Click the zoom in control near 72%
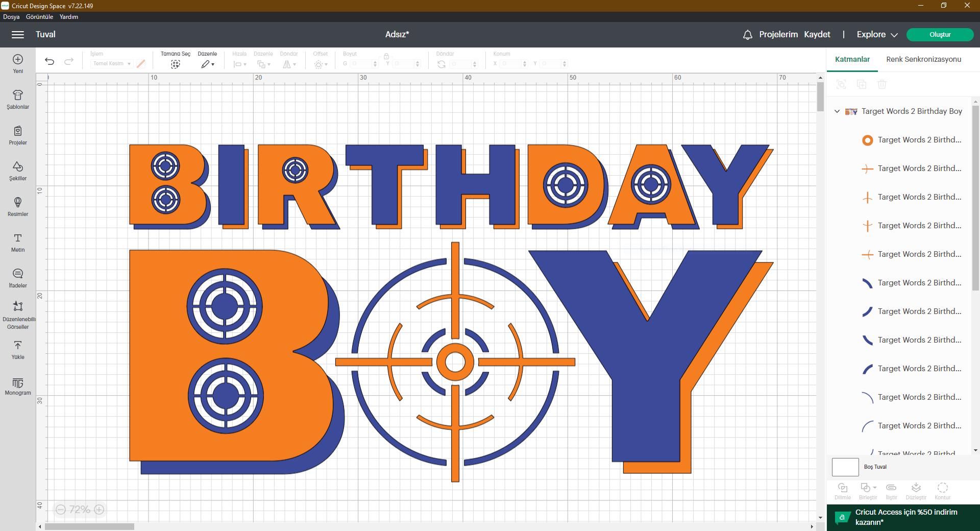The height and width of the screenshot is (531, 980). 99,510
